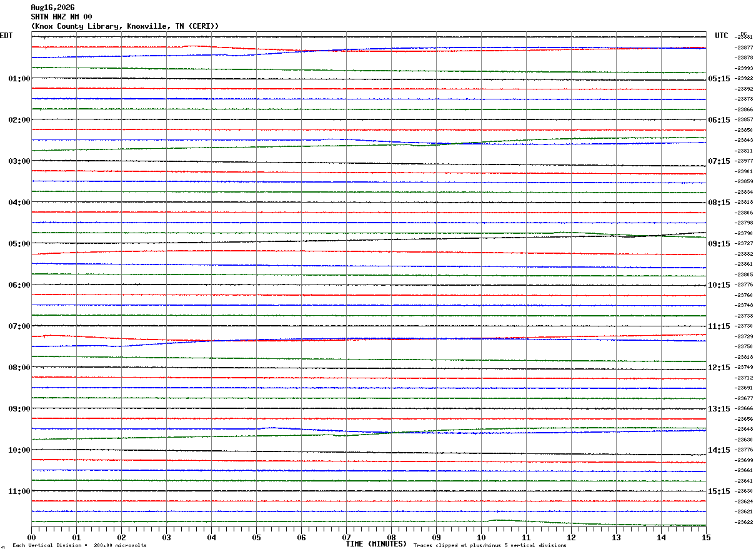Click minute 10 on the bottom axis
This screenshot has width=756, height=554.
point(481,537)
